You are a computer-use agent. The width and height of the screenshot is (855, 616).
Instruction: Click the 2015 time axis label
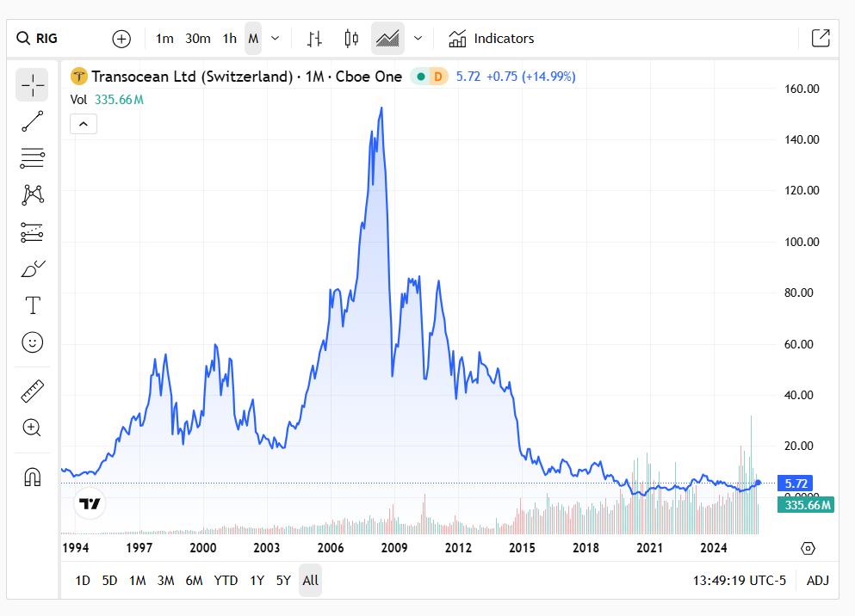click(x=522, y=548)
